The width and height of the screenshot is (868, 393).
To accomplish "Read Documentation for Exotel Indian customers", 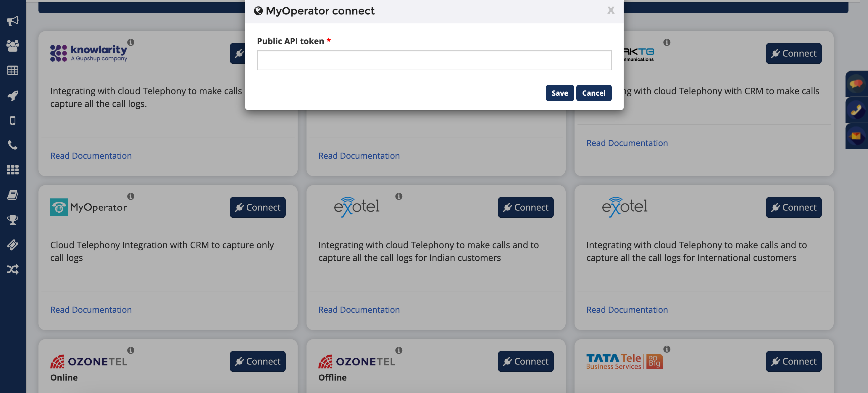I will 359,309.
